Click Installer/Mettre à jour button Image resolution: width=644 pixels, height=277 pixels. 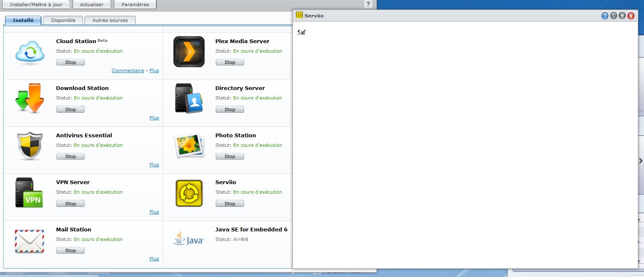pyautogui.click(x=36, y=5)
